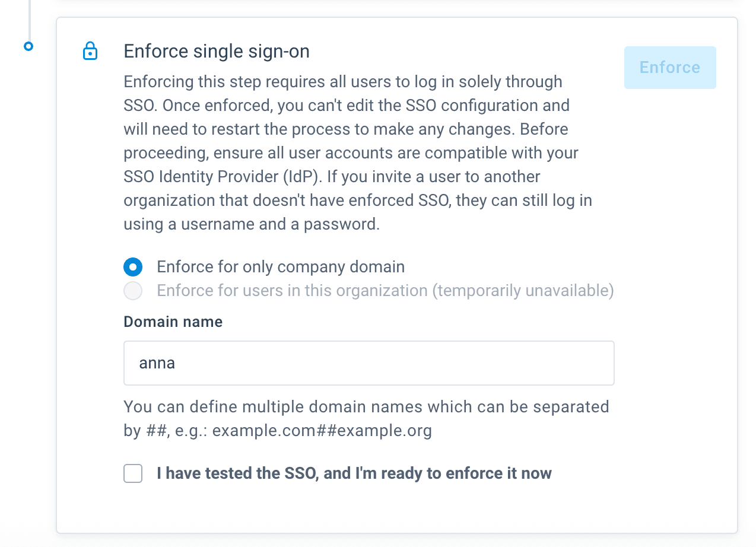Click the Enforce single sign-on heading
The width and height of the screenshot is (756, 547).
[216, 52]
